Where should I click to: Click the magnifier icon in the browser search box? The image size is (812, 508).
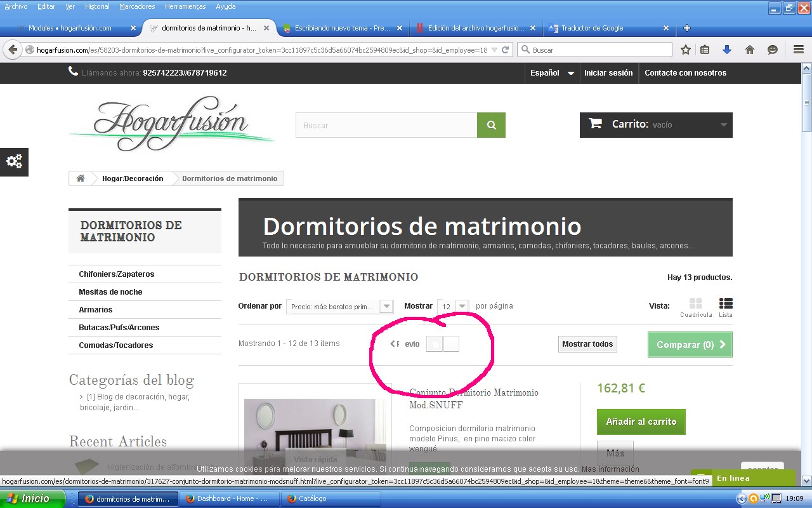tap(525, 50)
